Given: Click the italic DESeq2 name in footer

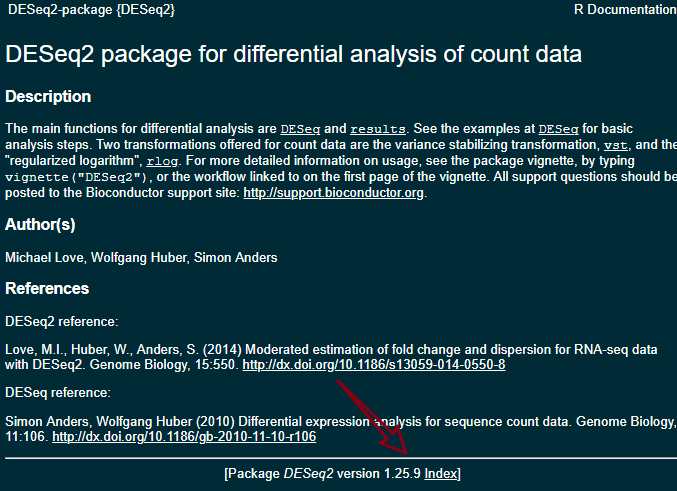Looking at the screenshot, I should (308, 474).
